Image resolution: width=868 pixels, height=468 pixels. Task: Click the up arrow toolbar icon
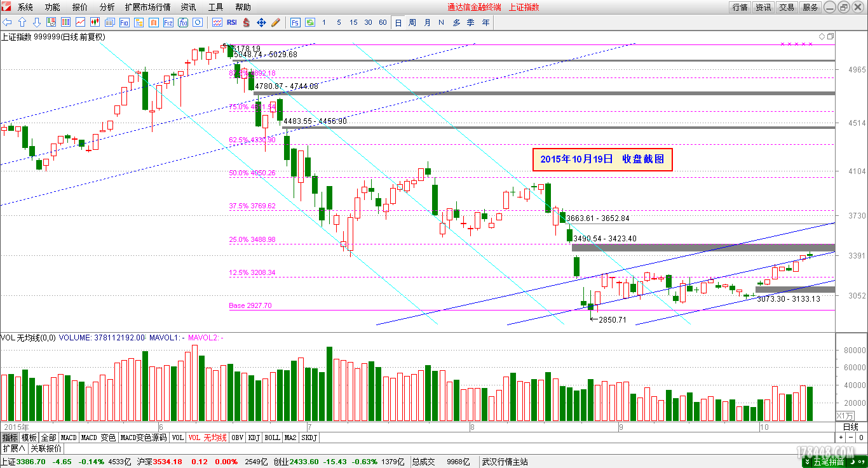[x=22, y=22]
